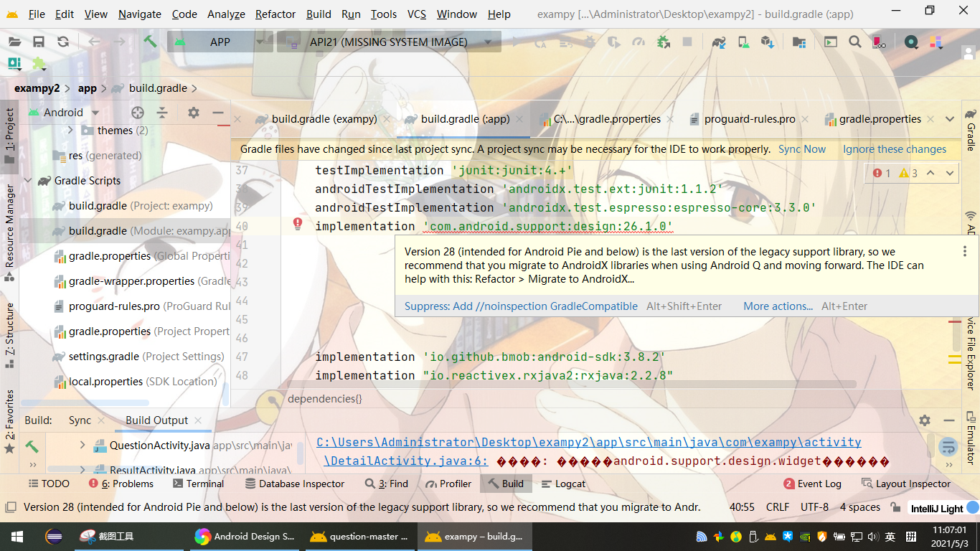Click the Run Anything terminal-window toolbar icon
Screen dimensions: 980x551
point(830,42)
